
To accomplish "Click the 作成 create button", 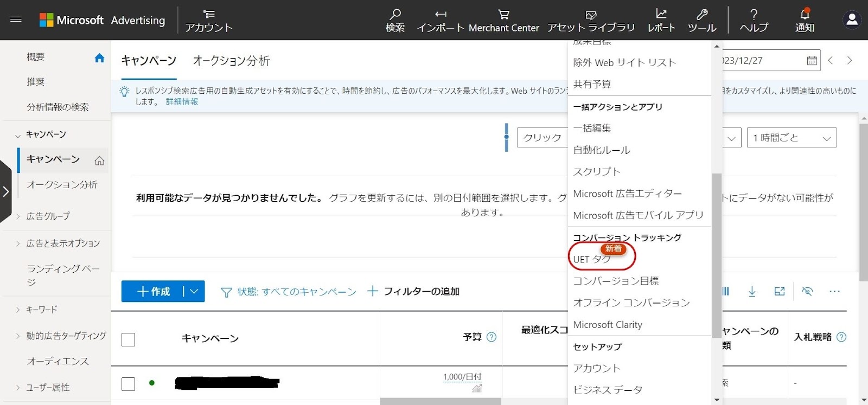I will (153, 292).
